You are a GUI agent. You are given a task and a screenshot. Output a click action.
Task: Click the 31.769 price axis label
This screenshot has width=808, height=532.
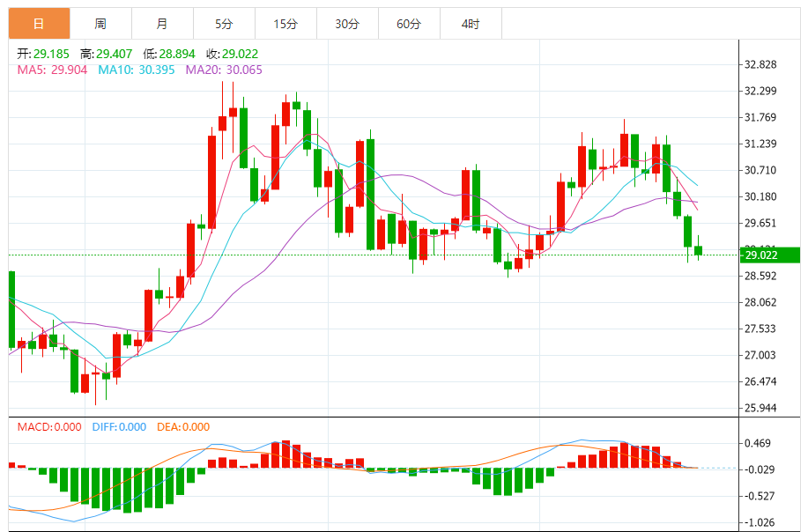tap(760, 117)
